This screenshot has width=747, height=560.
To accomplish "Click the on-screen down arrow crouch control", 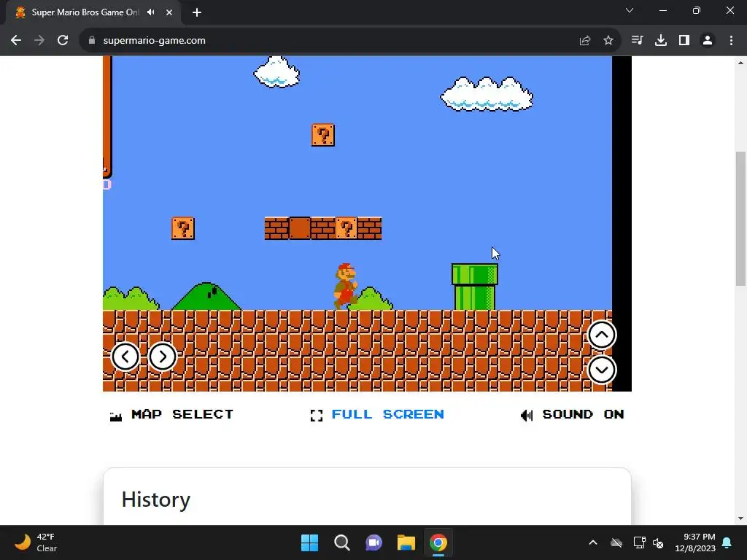I will tap(602, 370).
